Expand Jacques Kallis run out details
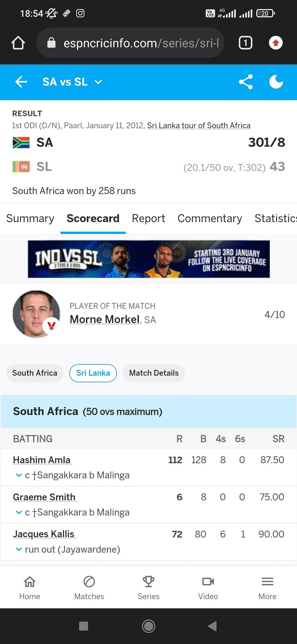 click(x=19, y=549)
